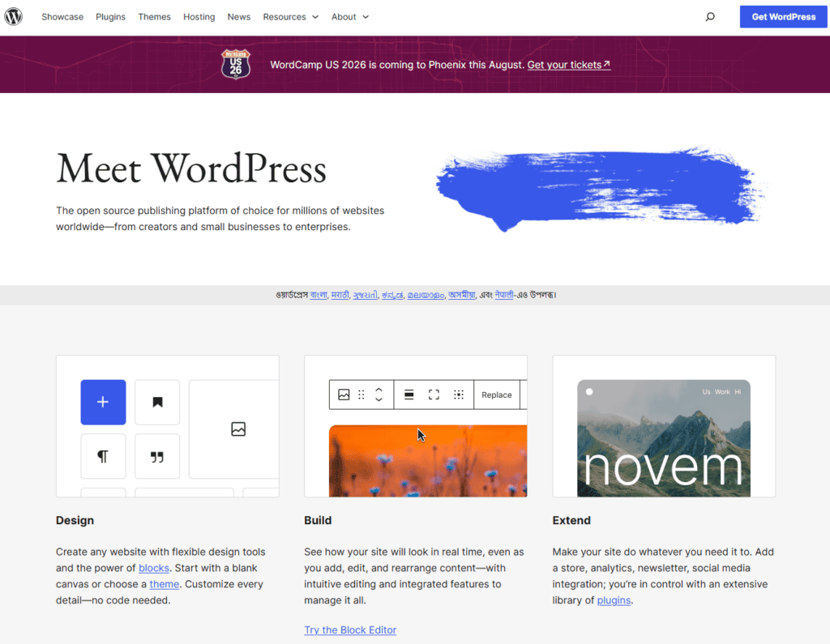Screen dimensions: 830x644
Task: Click the Extend heading
Action: [x=571, y=520]
